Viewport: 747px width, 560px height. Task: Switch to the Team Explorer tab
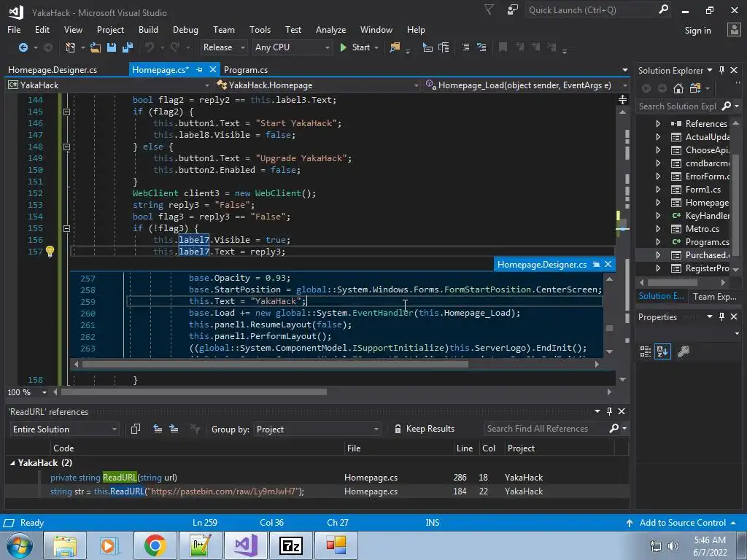coord(715,297)
